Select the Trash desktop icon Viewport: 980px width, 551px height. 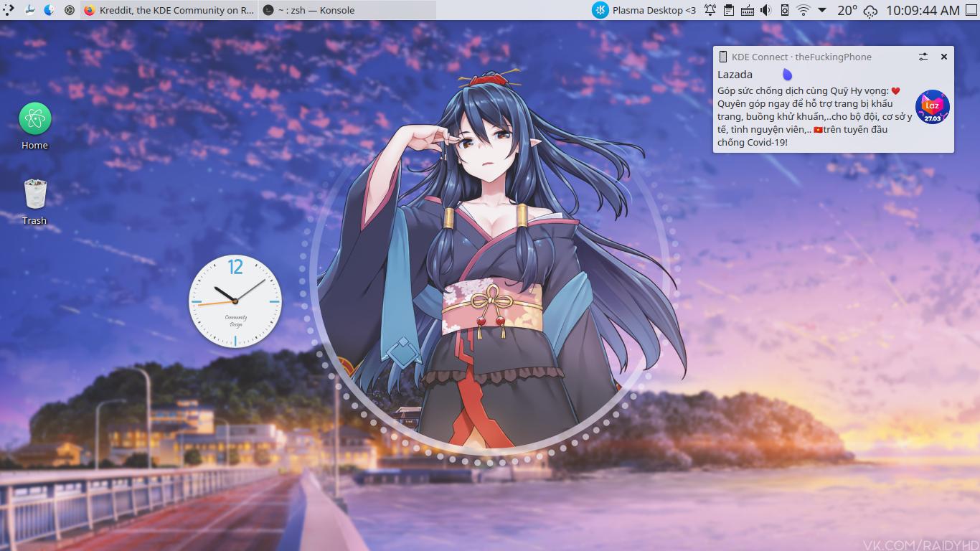pos(34,202)
